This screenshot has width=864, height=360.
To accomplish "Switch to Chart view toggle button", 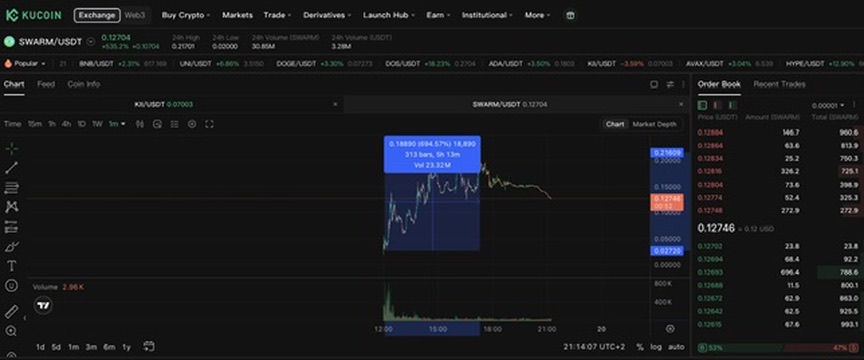I will [x=615, y=124].
